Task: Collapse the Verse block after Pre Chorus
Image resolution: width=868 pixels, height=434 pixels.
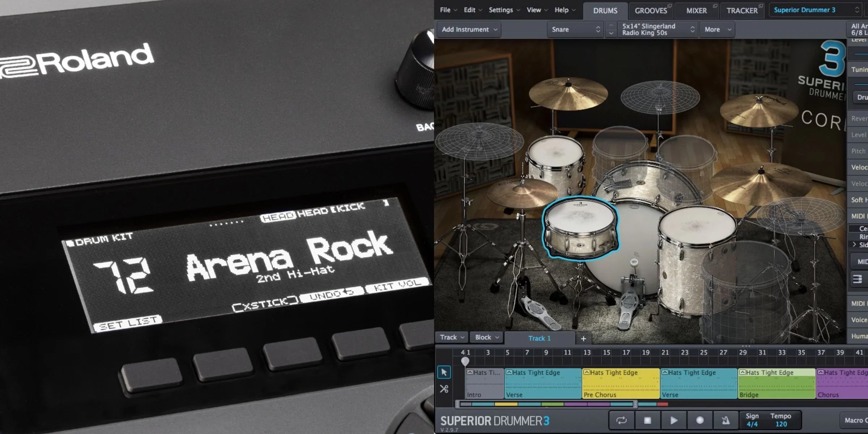Action: (665, 372)
